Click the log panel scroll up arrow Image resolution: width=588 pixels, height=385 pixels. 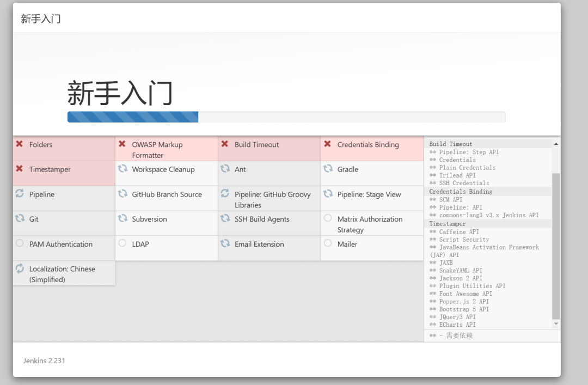click(556, 144)
